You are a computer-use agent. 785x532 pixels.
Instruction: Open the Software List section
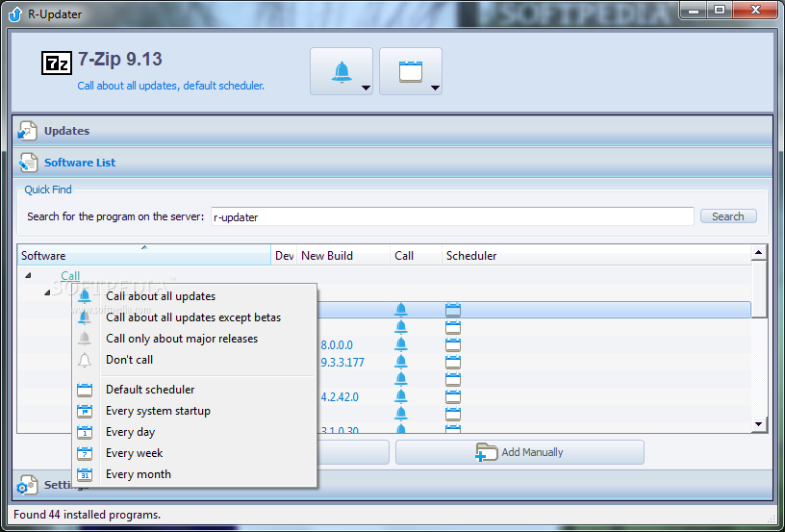coord(392,163)
